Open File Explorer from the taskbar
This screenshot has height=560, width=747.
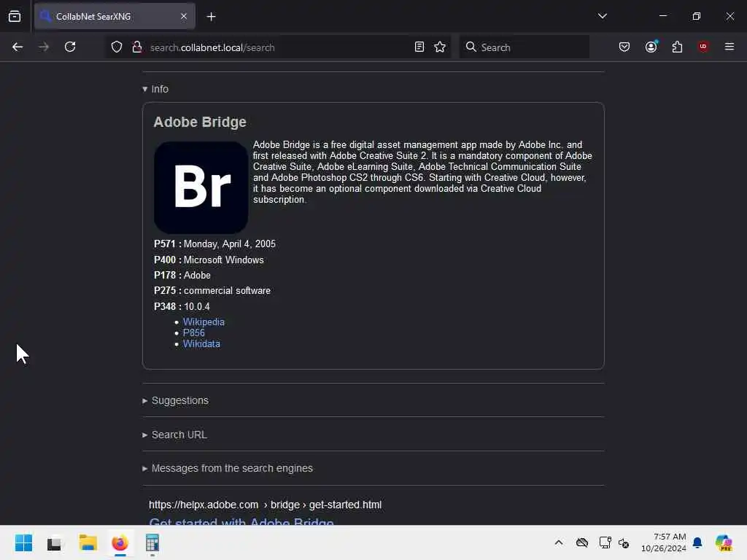click(88, 542)
